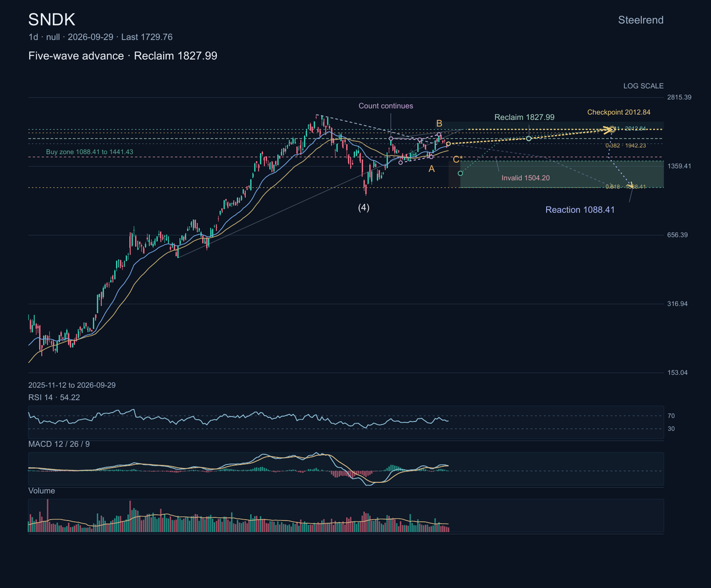Click the 316.94 price axis label

pyautogui.click(x=677, y=304)
